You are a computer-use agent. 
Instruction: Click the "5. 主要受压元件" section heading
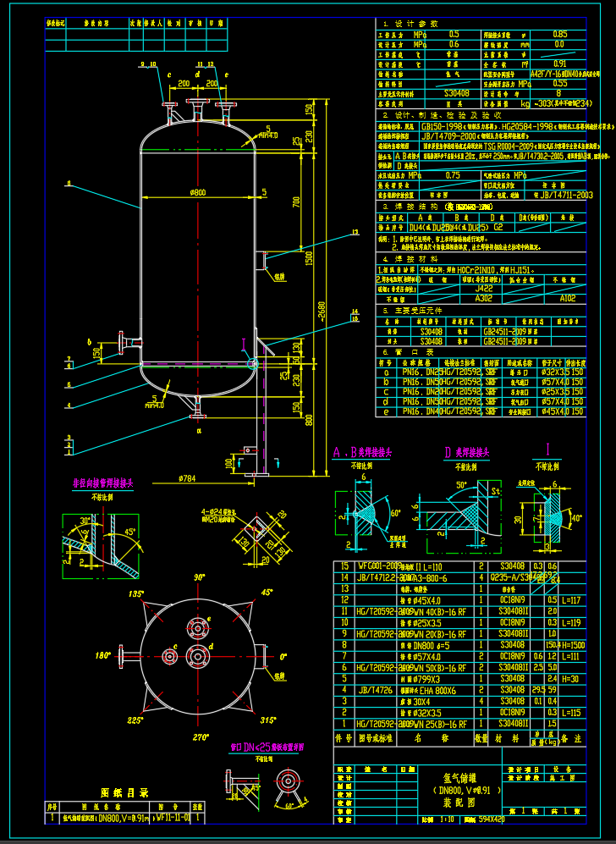(x=412, y=311)
